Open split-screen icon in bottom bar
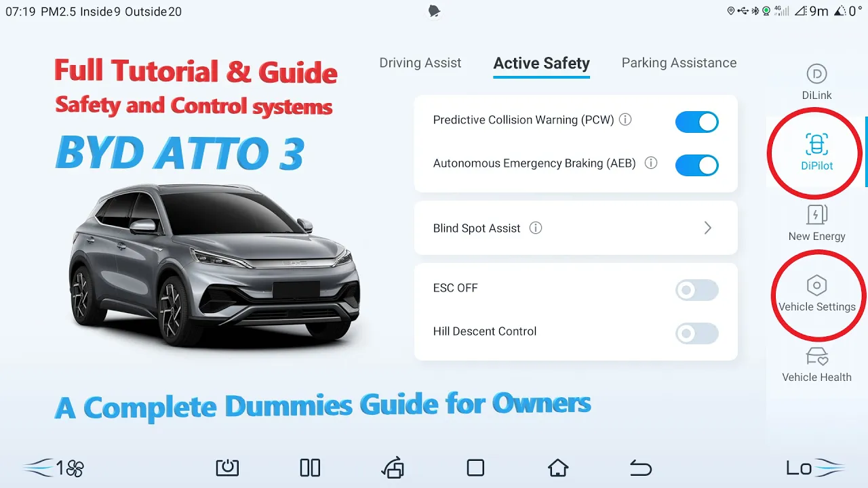 pyautogui.click(x=310, y=468)
